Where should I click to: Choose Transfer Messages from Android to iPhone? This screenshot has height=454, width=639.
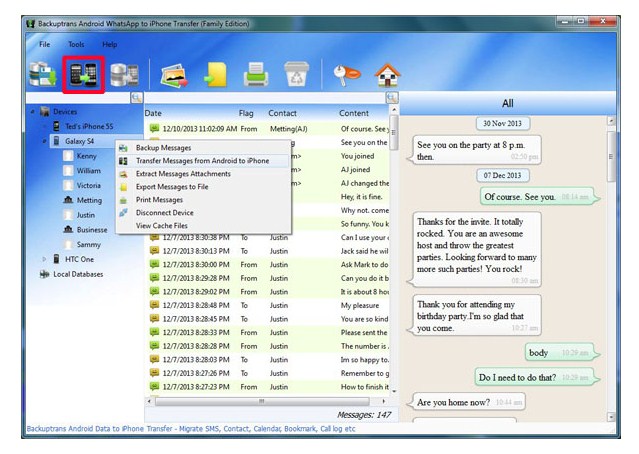pyautogui.click(x=201, y=161)
